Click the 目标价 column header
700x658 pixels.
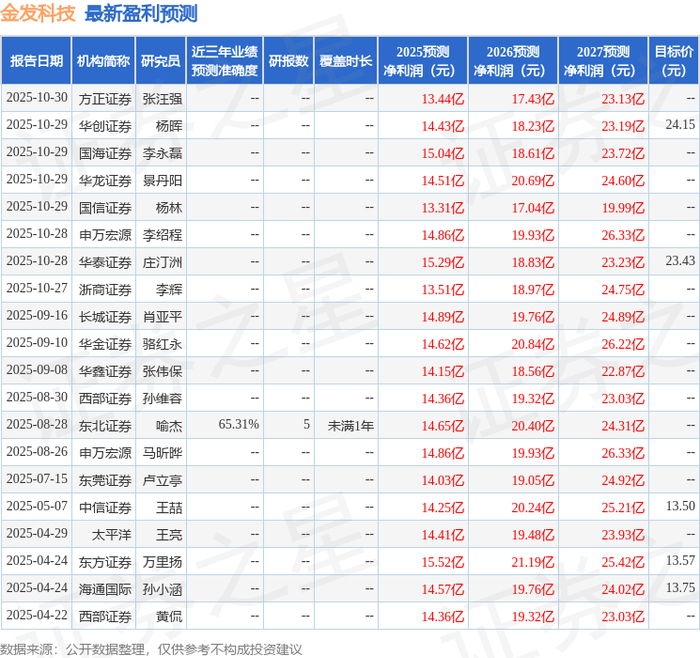point(674,61)
